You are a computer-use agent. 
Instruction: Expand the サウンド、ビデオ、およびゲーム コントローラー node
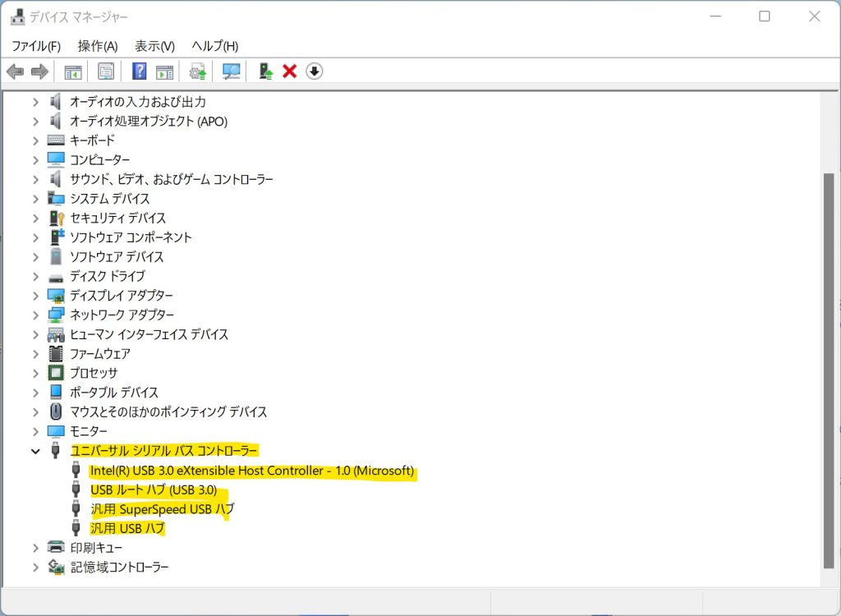(x=35, y=179)
